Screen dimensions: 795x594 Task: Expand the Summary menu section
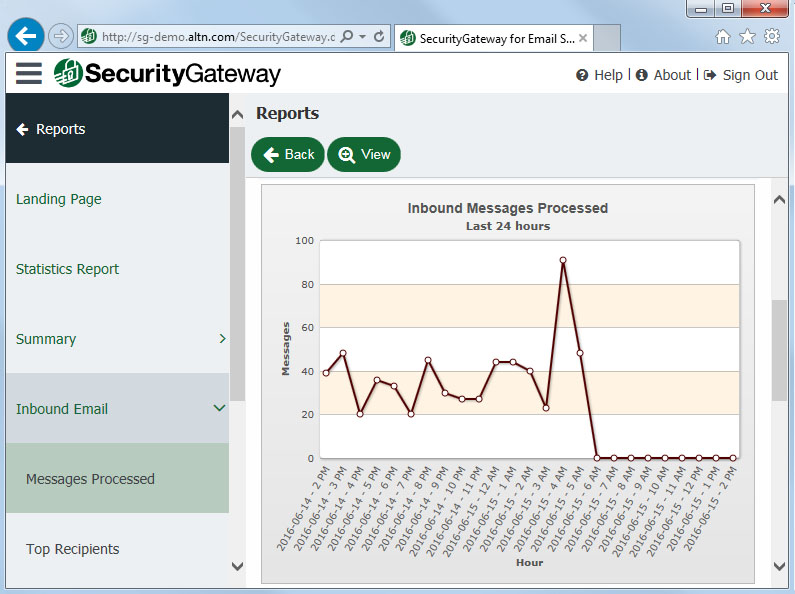pos(117,339)
